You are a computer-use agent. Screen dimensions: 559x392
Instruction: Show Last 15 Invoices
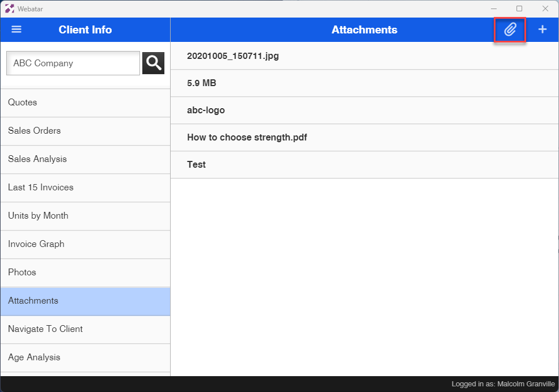[85, 188]
